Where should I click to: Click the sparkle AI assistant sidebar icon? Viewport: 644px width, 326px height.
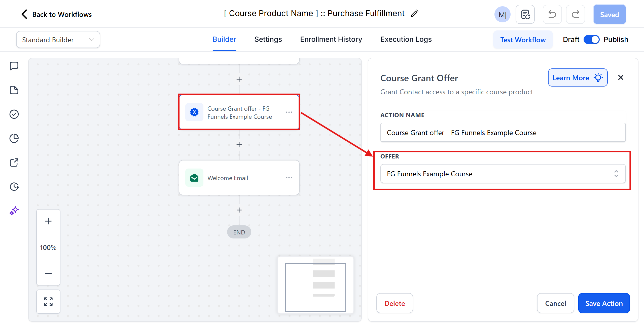pyautogui.click(x=14, y=211)
